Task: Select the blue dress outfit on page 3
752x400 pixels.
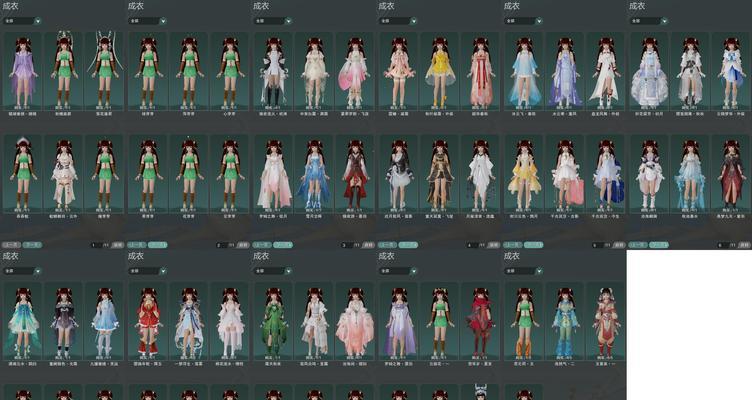Action: point(314,174)
